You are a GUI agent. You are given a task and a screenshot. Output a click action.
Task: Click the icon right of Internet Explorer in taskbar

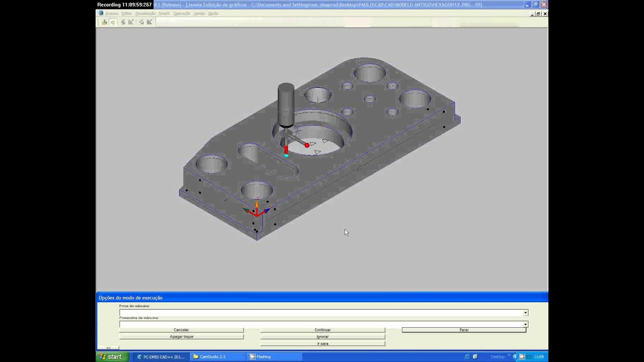(x=475, y=357)
